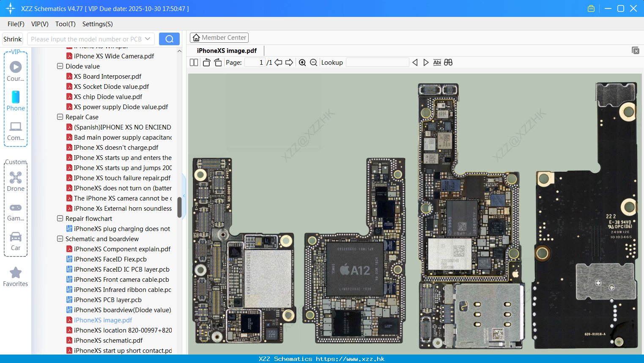
Task: Open iPhoneXS Component explain.pdf
Action: 122,249
